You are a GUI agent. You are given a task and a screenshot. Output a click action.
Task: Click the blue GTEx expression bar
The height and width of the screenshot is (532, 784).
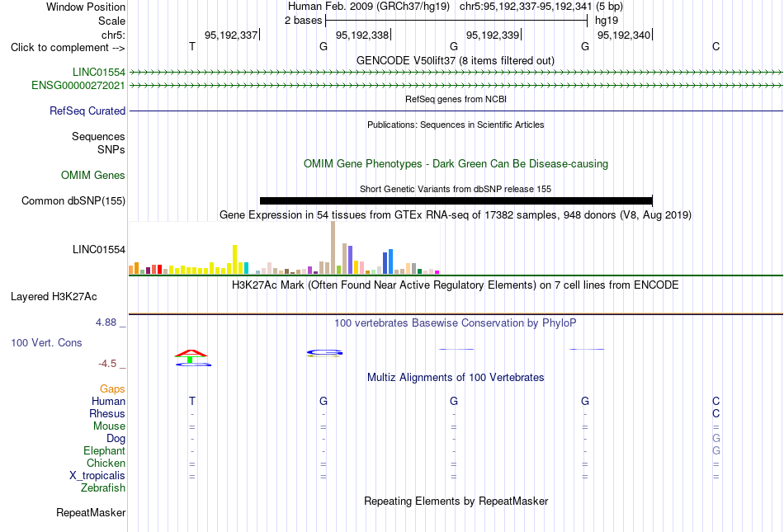(390, 261)
